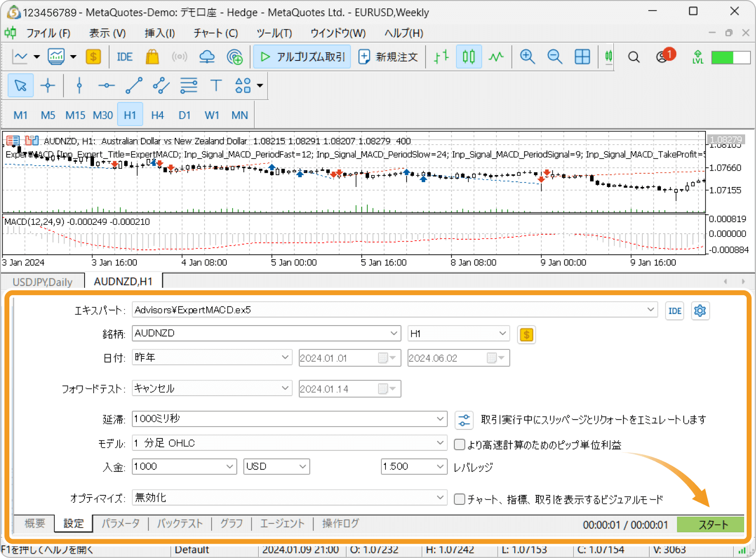This screenshot has height=558, width=756.
Task: Switch to line chart zigzag display
Action: tap(496, 57)
